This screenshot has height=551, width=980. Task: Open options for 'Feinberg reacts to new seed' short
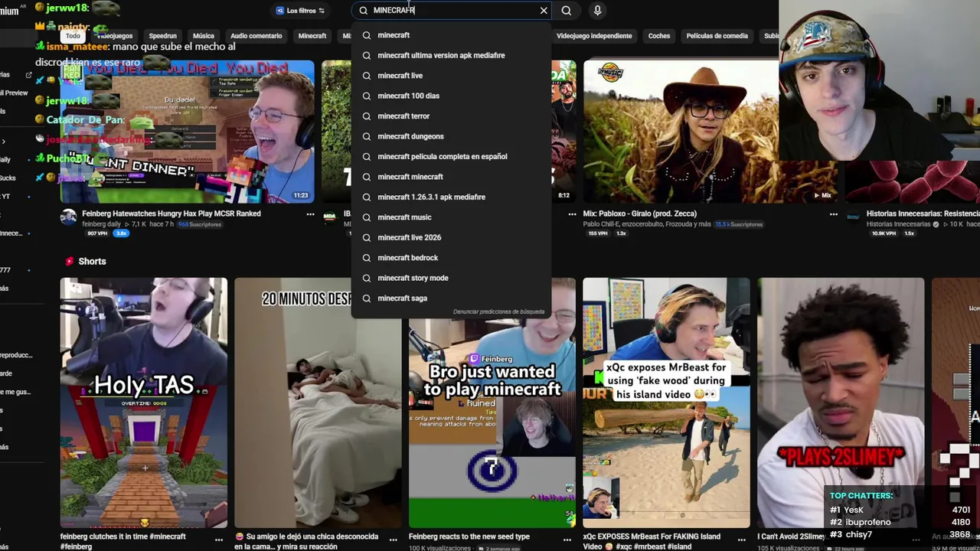[568, 540]
